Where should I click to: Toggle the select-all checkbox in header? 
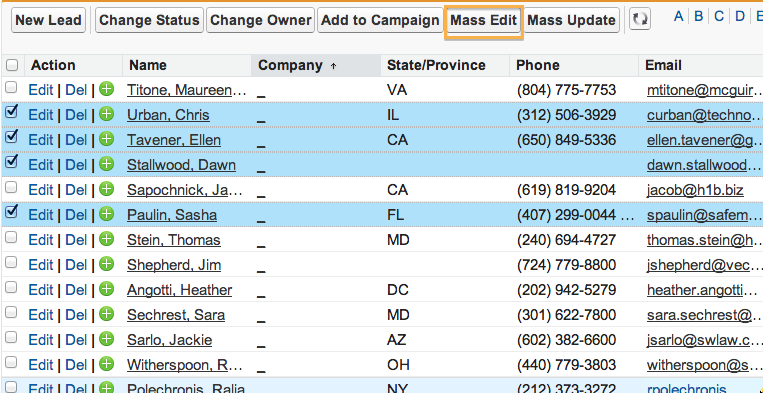(x=12, y=65)
